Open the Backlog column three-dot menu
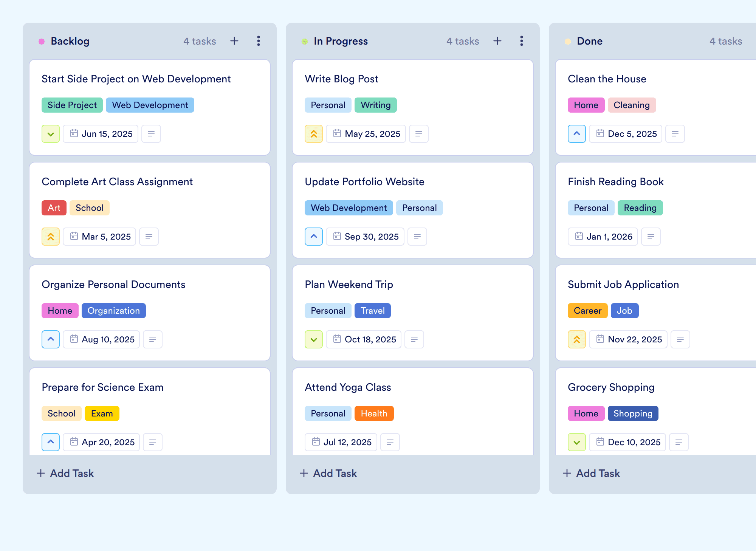Screen dimensions: 756x551 [259, 41]
